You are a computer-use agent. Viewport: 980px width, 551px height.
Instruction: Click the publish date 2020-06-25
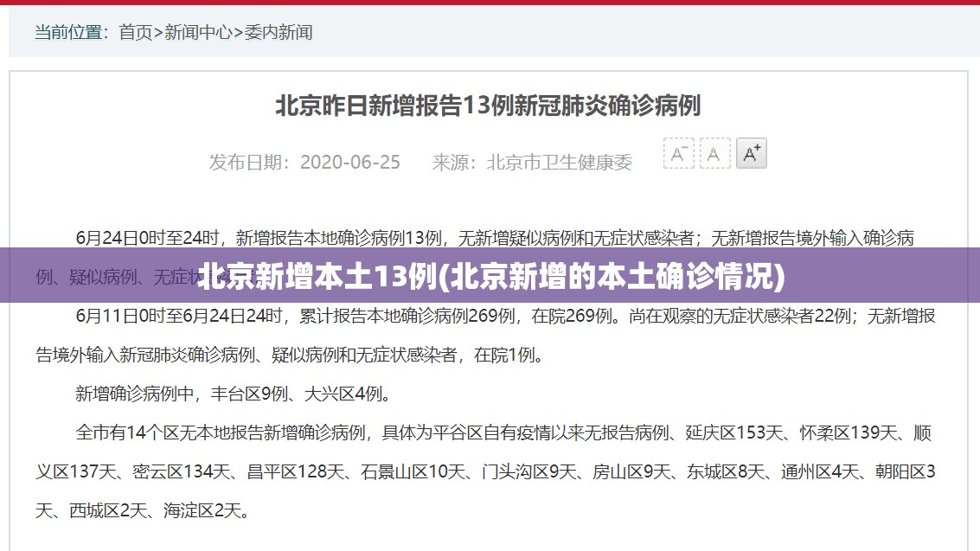(350, 163)
